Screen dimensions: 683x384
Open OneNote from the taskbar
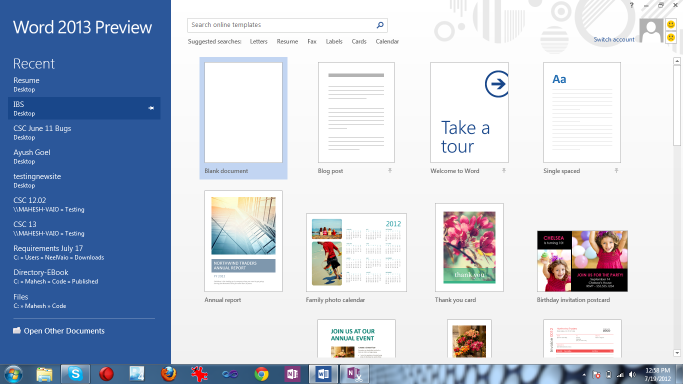(292, 374)
